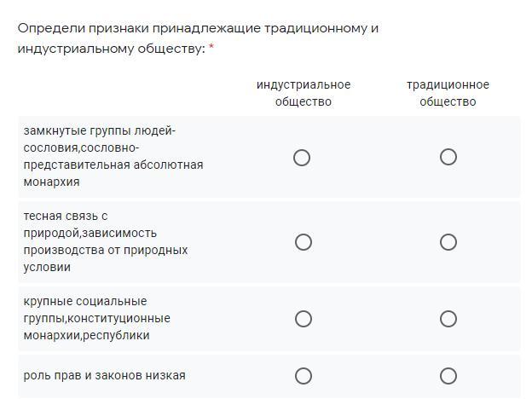This screenshot has height=399, width=532.
Task: Click the 'тесная связь с природой' row label
Action: coord(66,217)
